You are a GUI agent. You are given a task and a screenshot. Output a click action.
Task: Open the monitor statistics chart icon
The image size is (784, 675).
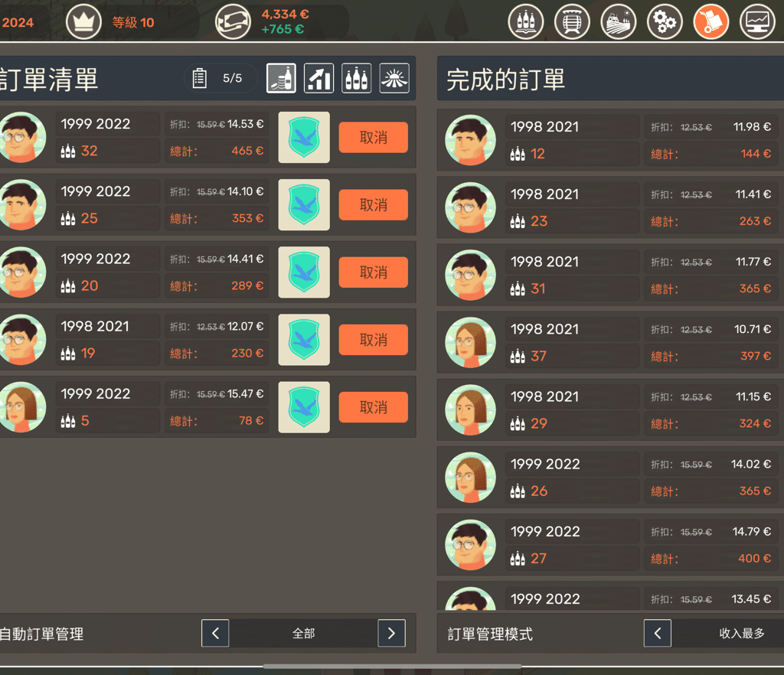[x=757, y=22]
